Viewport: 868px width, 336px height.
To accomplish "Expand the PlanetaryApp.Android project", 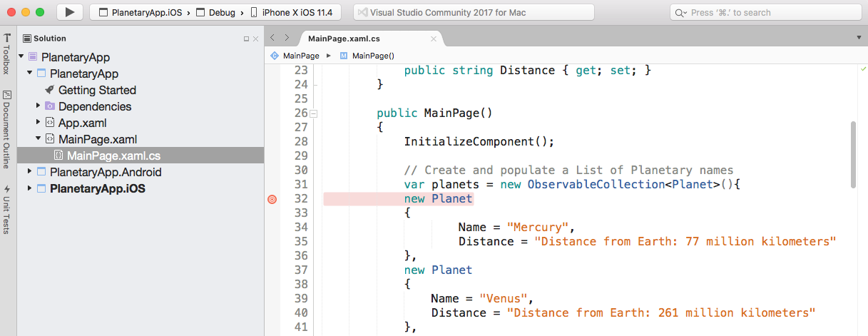I will click(30, 172).
